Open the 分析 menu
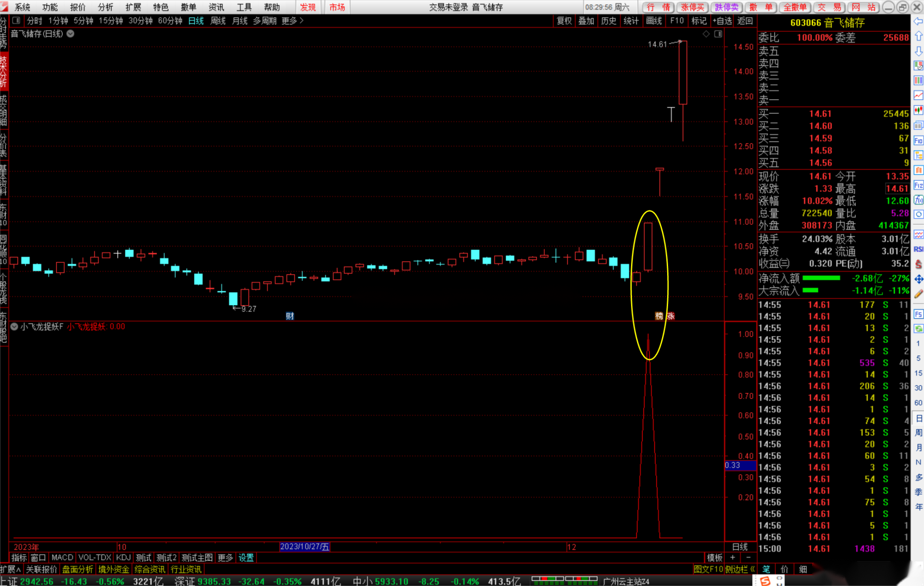 point(105,7)
